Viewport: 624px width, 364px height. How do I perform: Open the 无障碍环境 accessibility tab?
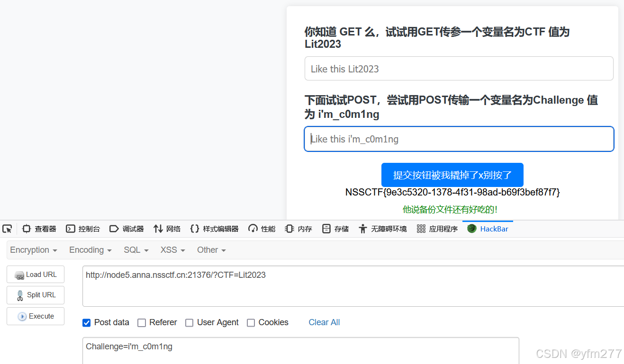coord(383,229)
